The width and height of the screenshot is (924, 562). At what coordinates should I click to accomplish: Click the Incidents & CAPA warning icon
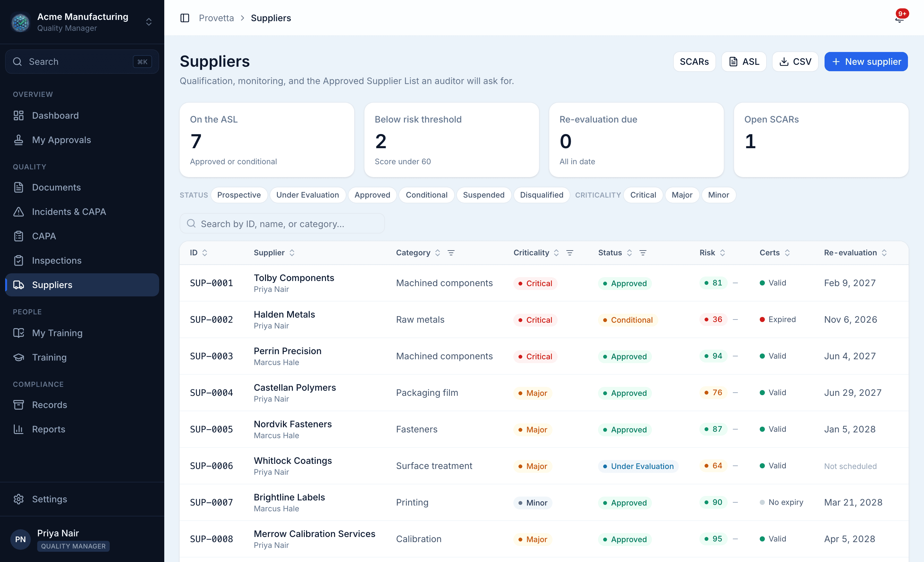[x=18, y=212]
